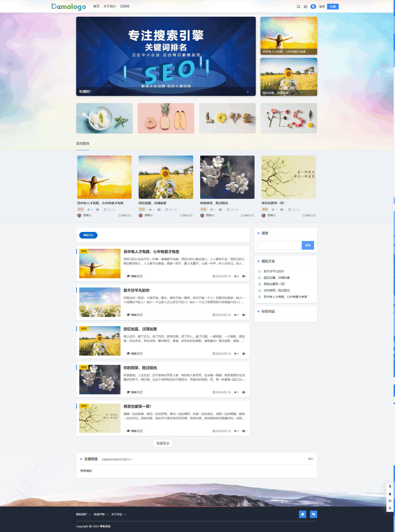Open recommended card title 再苦也要笑一笑！
Screen dimensions: 395x532
273,203
